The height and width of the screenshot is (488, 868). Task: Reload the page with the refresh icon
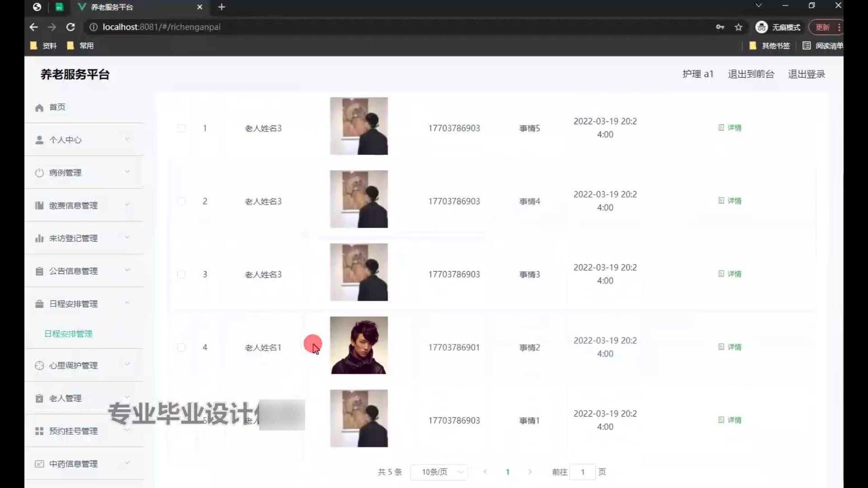pyautogui.click(x=71, y=27)
